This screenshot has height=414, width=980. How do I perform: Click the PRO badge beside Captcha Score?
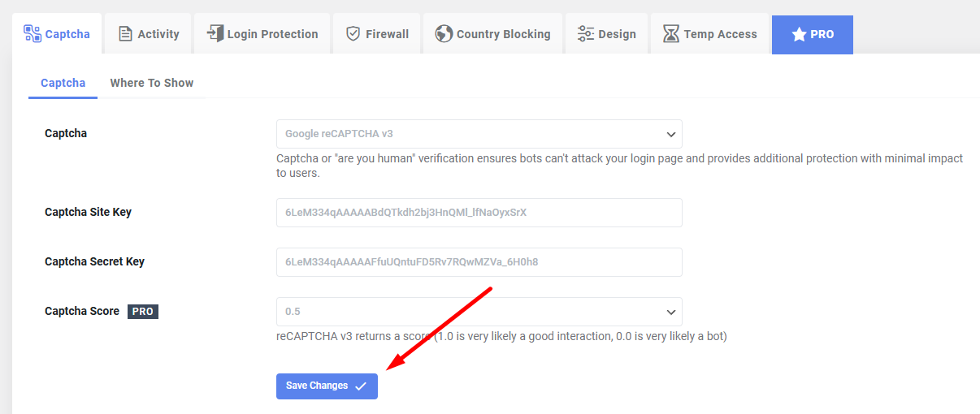point(143,312)
